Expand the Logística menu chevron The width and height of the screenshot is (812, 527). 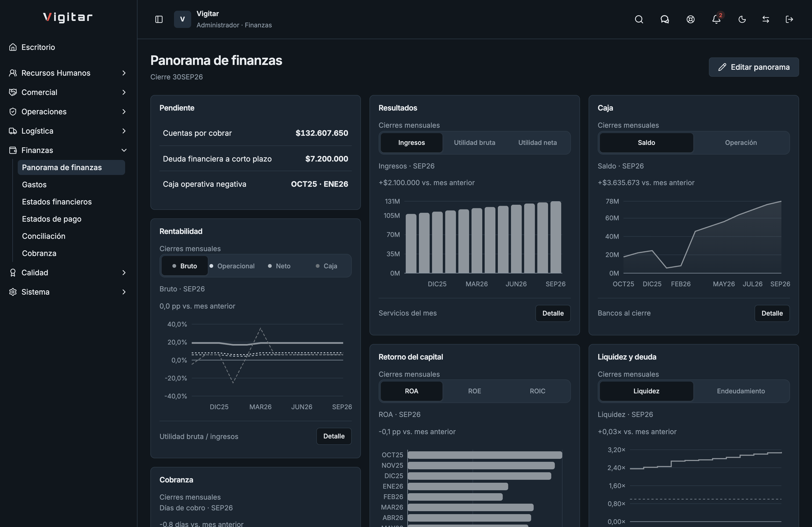pyautogui.click(x=124, y=131)
